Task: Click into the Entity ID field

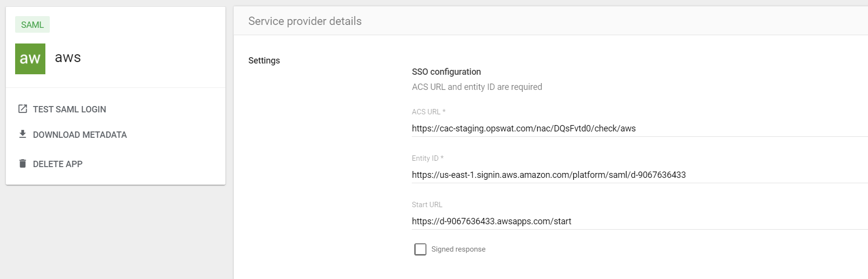Action: click(634, 175)
